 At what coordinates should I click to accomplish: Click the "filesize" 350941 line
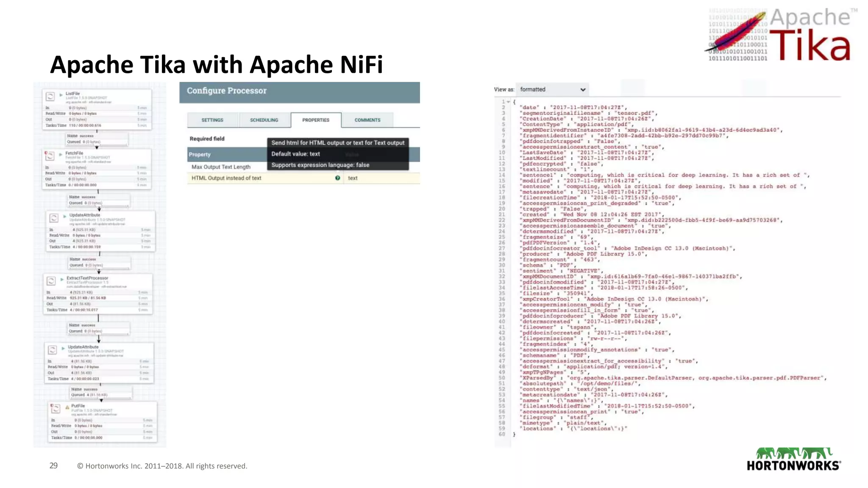point(557,293)
